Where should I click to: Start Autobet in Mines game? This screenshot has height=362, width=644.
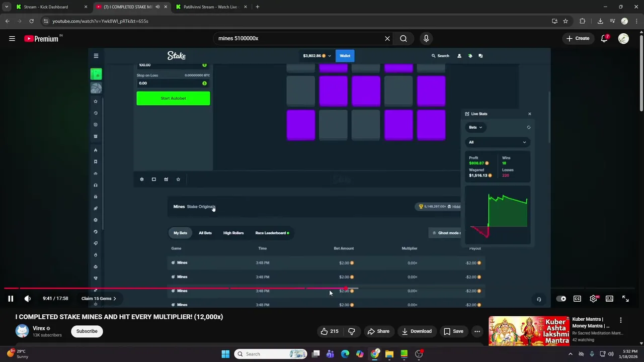click(x=173, y=99)
